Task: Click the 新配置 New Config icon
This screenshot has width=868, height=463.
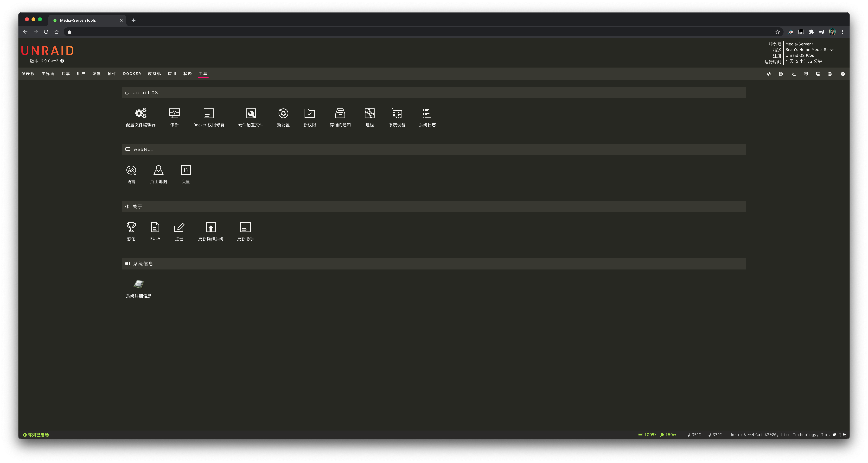Action: pyautogui.click(x=283, y=113)
